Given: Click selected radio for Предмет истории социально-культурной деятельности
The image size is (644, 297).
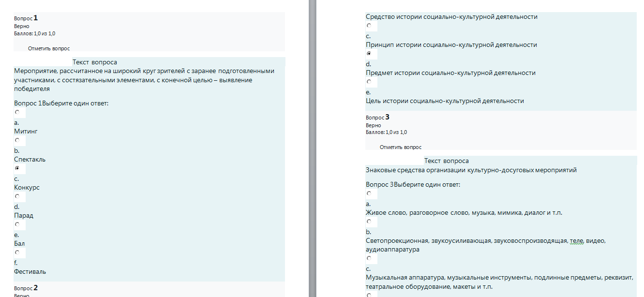Looking at the screenshot, I should click(x=369, y=53).
